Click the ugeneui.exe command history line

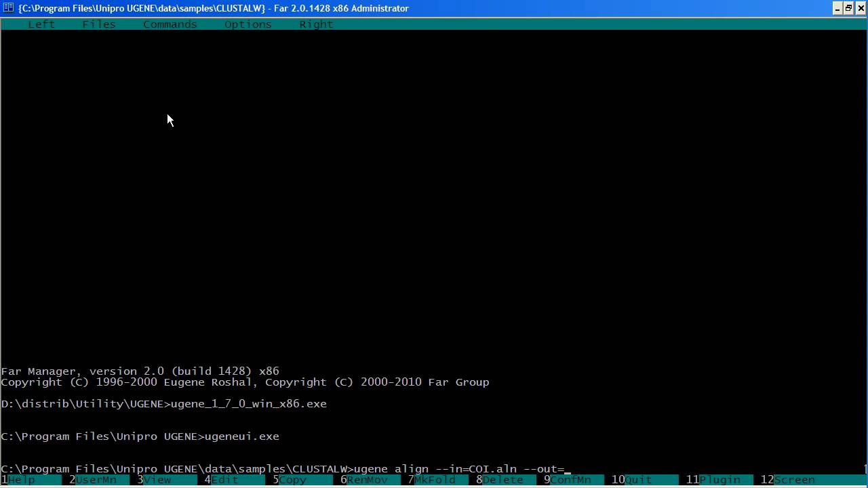[x=140, y=436]
